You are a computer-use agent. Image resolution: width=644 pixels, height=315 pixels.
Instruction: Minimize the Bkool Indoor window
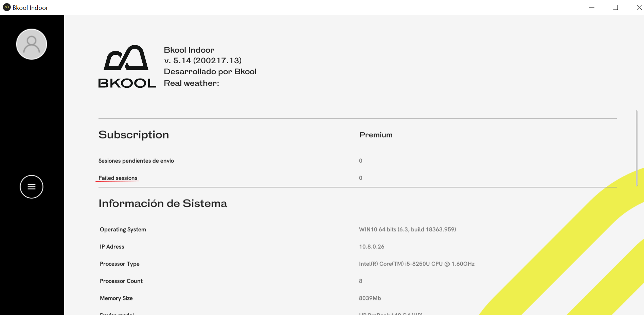point(592,7)
